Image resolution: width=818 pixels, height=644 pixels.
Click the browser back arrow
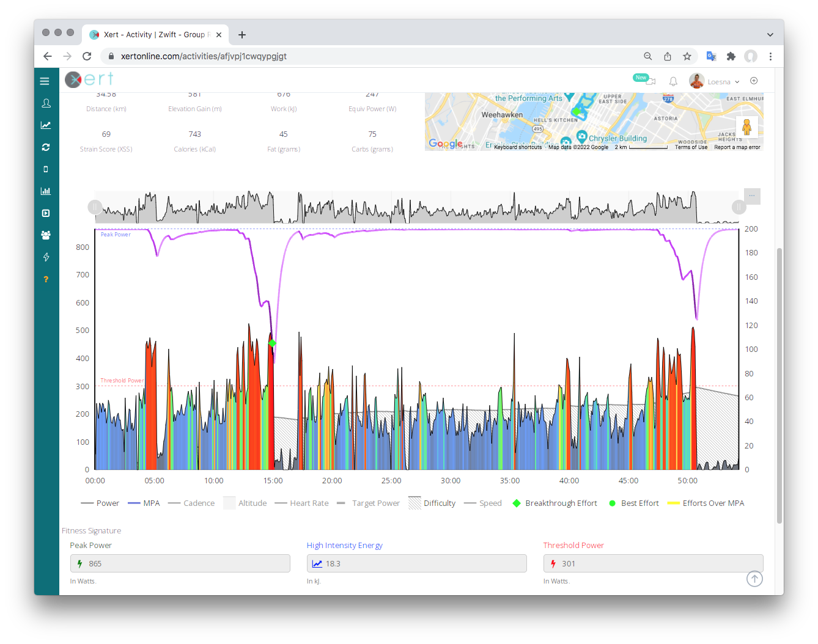[x=48, y=56]
